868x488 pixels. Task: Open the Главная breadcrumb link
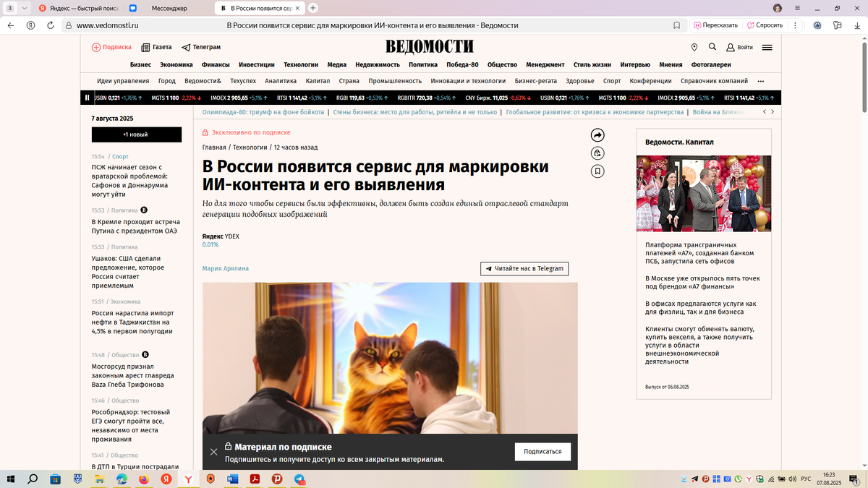click(215, 147)
